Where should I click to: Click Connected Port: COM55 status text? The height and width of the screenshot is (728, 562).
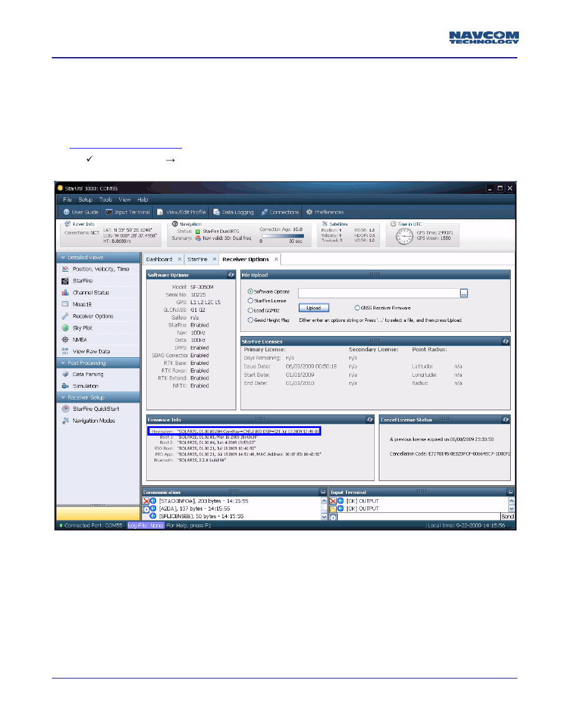[93, 525]
